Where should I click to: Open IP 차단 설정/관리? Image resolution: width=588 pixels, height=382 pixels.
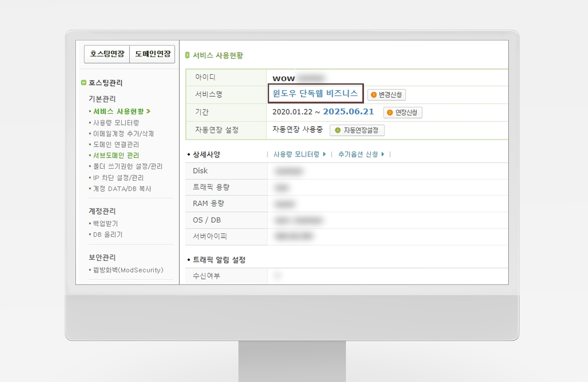pyautogui.click(x=118, y=178)
